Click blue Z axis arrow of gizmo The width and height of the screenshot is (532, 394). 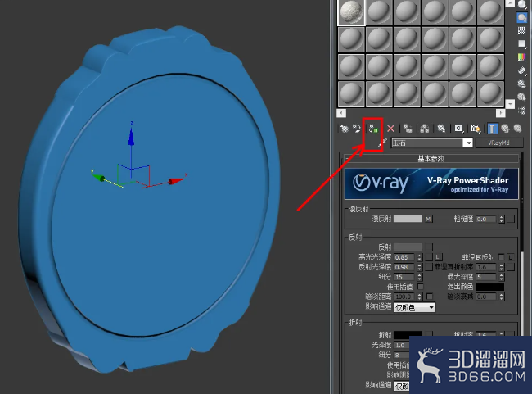click(x=131, y=138)
